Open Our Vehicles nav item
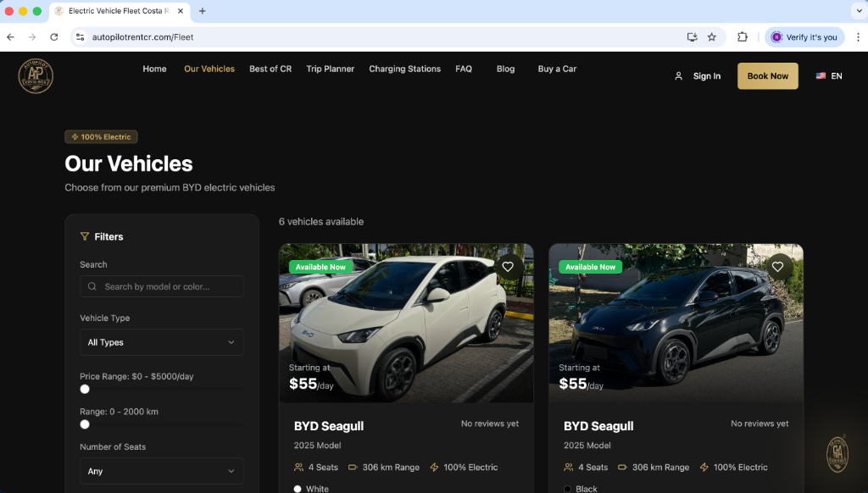 click(209, 69)
